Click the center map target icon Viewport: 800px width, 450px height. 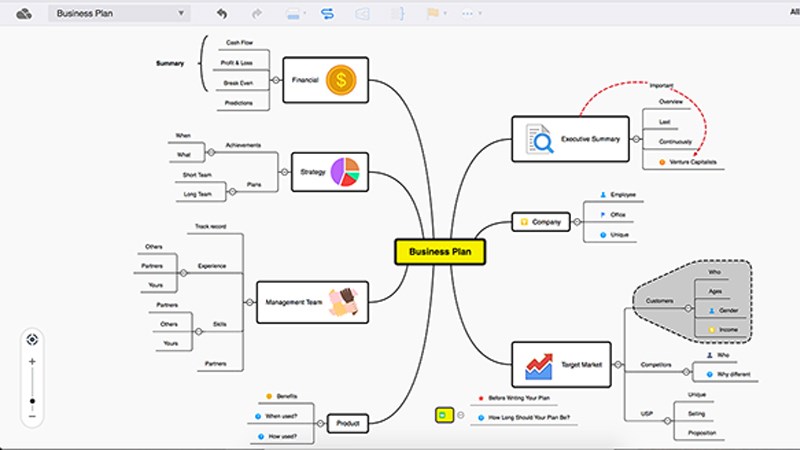click(x=32, y=339)
